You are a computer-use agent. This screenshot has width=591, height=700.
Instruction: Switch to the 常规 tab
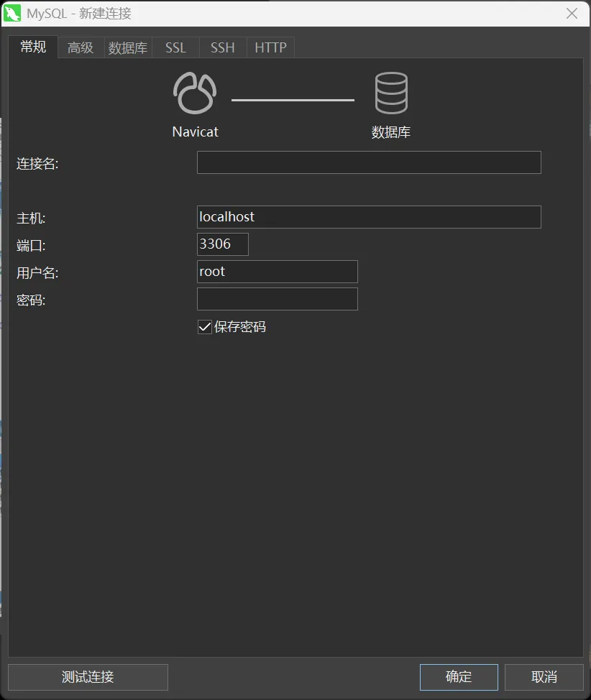[x=33, y=47]
